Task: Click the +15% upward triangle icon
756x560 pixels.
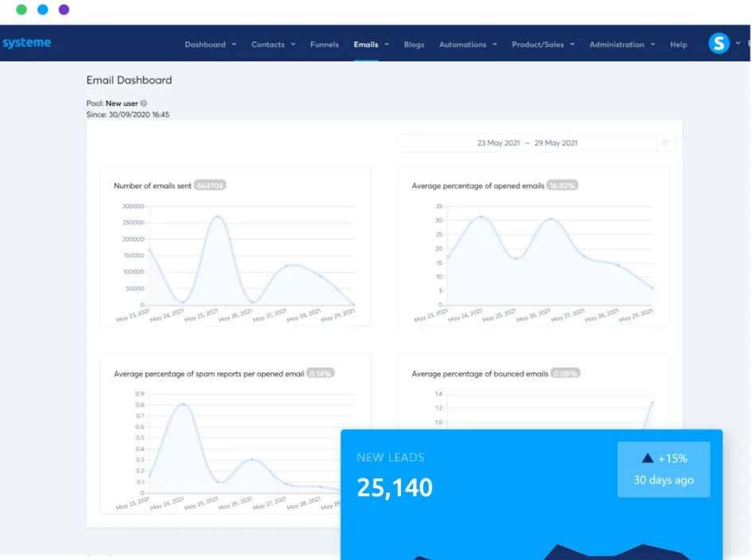Action: pyautogui.click(x=648, y=458)
